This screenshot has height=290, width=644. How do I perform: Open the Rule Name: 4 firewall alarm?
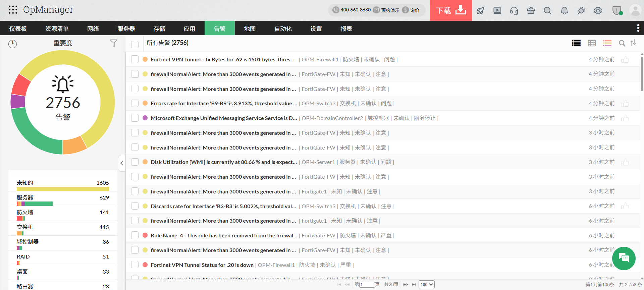coord(224,235)
